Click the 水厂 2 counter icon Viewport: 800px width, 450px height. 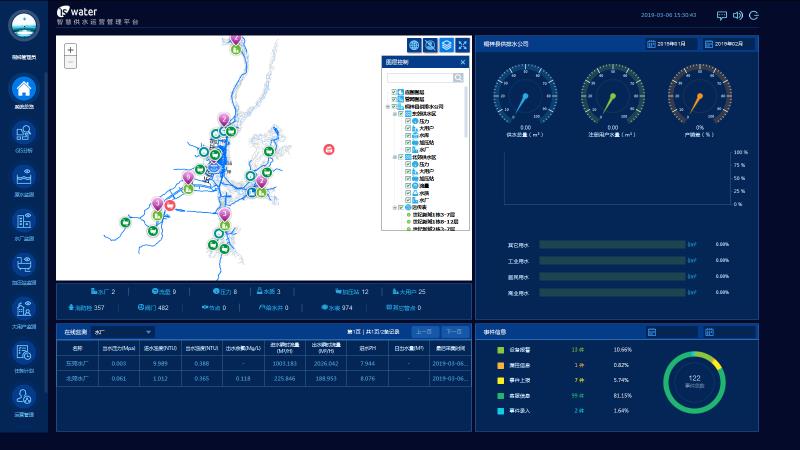94,291
